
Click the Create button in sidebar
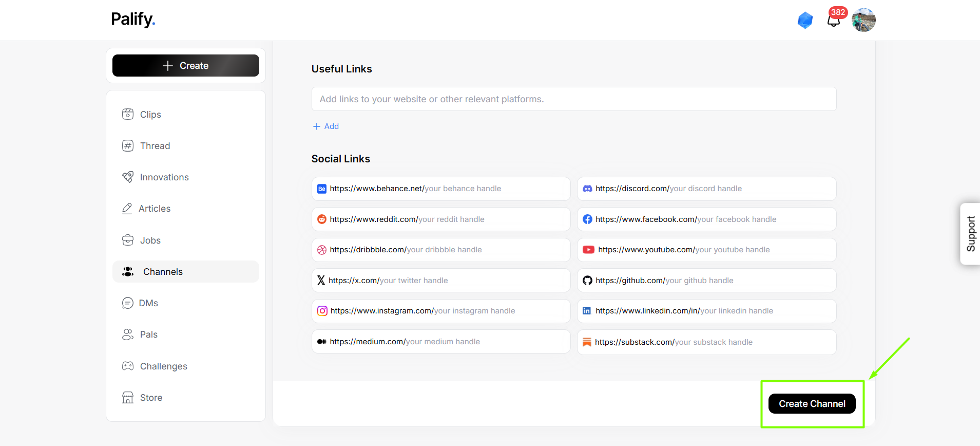pos(186,66)
